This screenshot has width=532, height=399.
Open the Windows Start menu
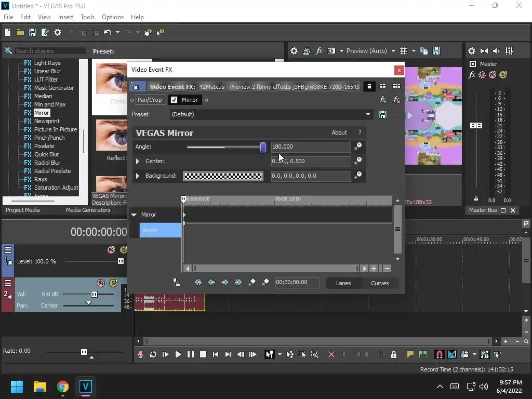pos(17,387)
